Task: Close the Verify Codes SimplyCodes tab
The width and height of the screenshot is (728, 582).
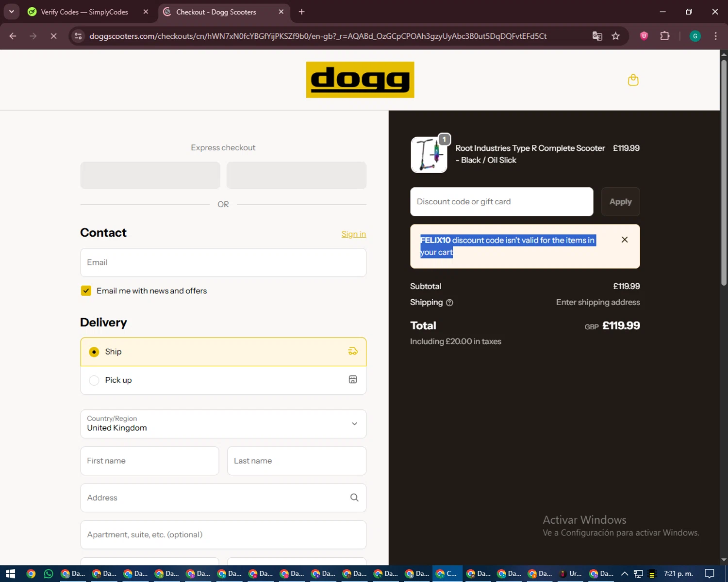Action: (x=146, y=12)
